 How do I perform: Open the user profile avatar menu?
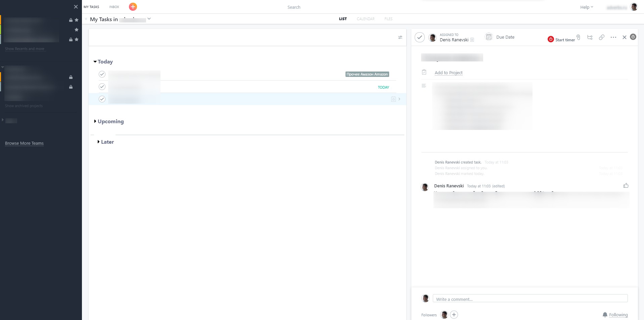[x=634, y=7]
